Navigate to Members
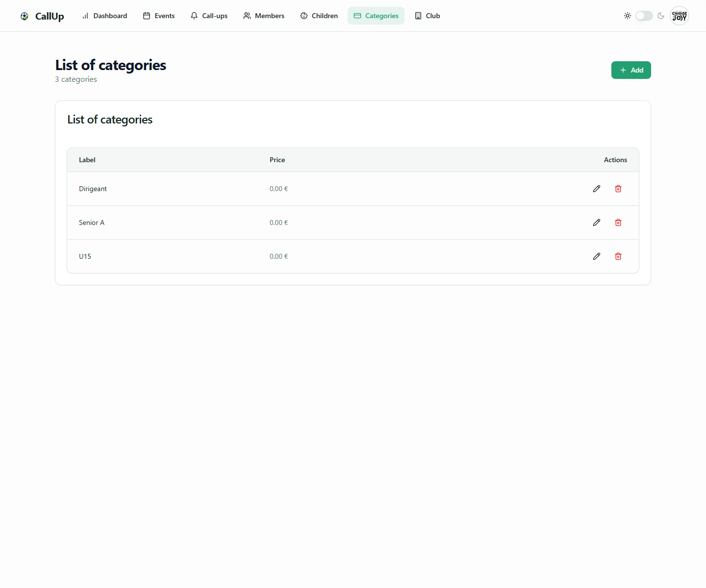Screen dimensions: 706x588 [264, 16]
